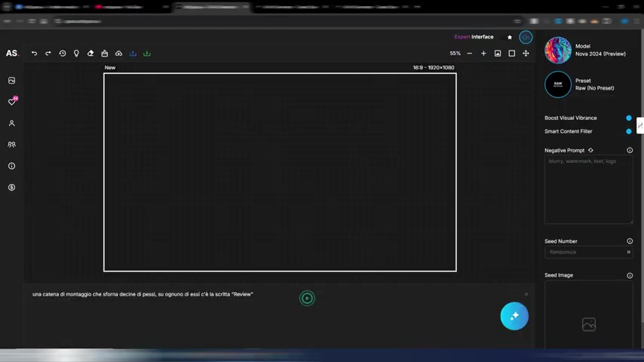This screenshot has width=644, height=362.
Task: Click the green download tray icon
Action: [146, 54]
